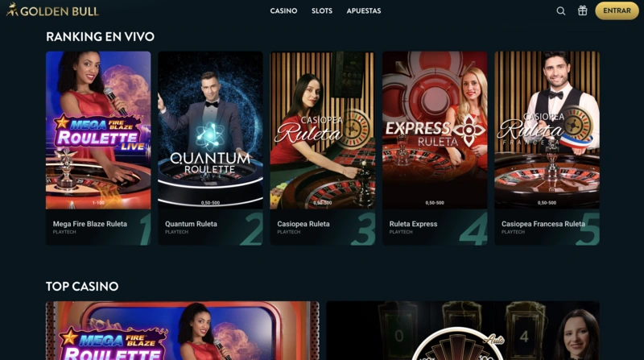
Task: Open the CASINO menu item
Action: click(x=283, y=11)
